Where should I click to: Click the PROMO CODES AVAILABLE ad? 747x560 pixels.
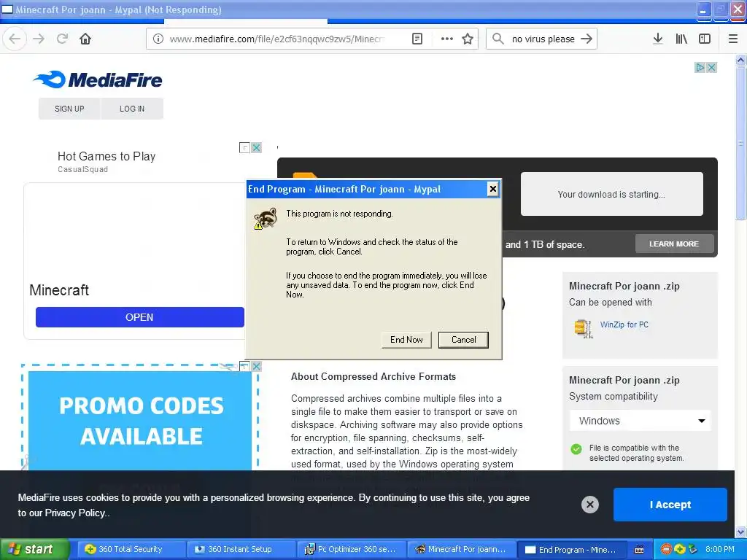(140, 420)
